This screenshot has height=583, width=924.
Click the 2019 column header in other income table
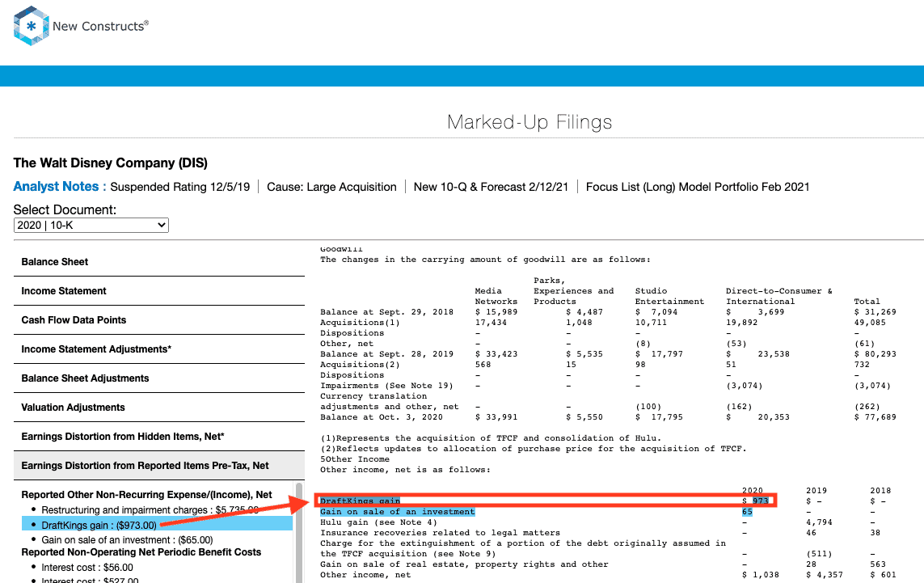click(816, 491)
